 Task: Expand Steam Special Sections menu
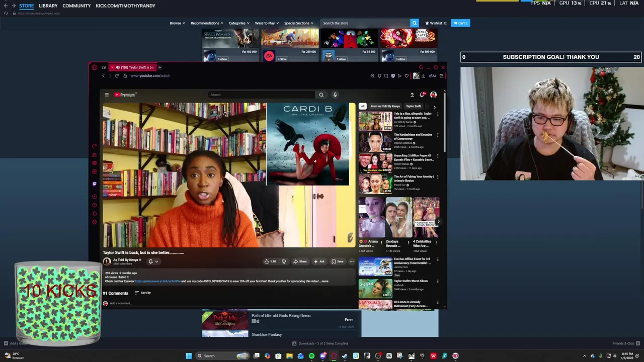tap(298, 23)
